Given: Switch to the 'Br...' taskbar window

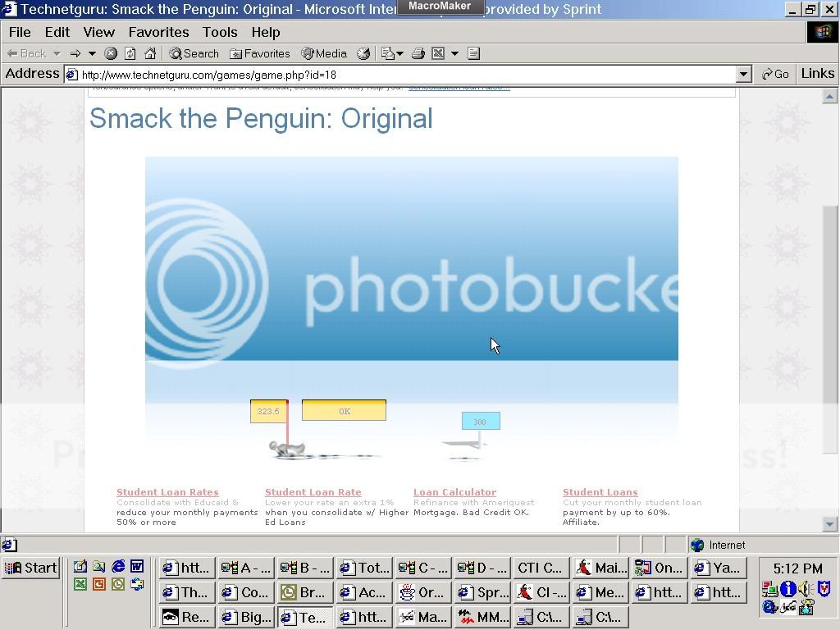Looking at the screenshot, I should [305, 592].
